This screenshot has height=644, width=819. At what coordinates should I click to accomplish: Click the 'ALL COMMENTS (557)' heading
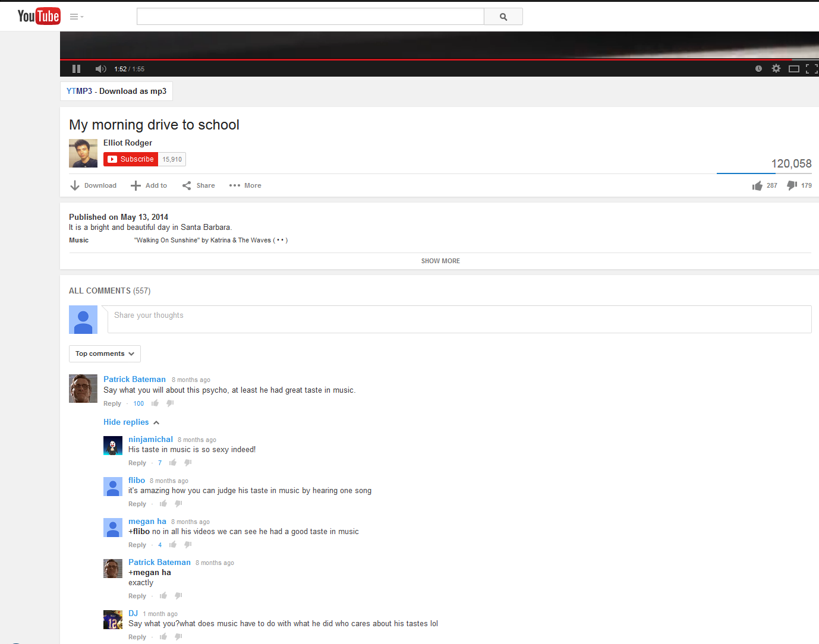109,291
